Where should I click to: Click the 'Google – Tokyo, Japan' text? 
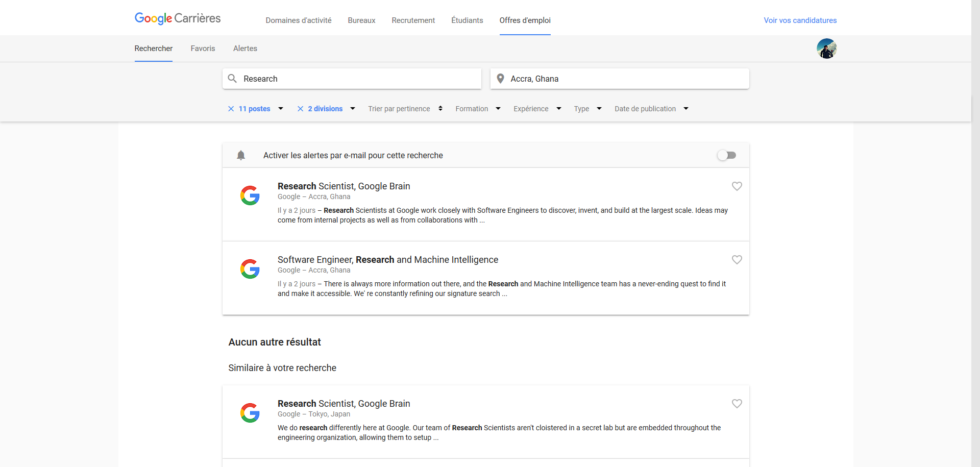click(x=314, y=414)
